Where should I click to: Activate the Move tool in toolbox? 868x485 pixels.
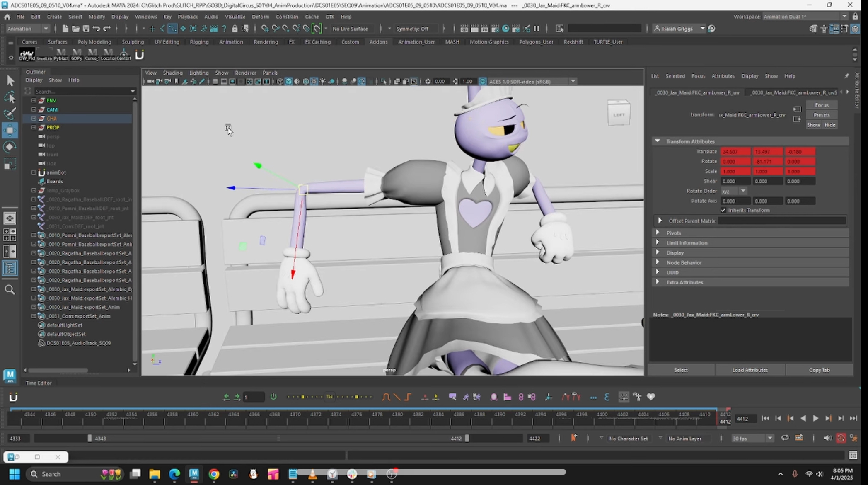coord(10,130)
